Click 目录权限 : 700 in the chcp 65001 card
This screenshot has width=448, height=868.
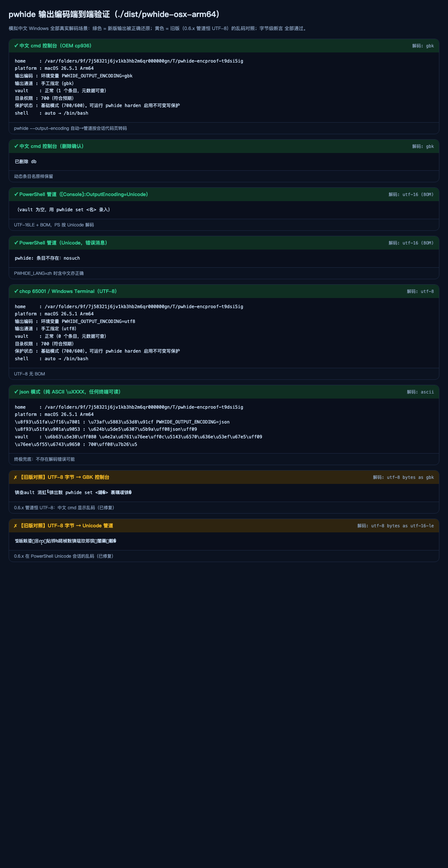click(x=44, y=344)
